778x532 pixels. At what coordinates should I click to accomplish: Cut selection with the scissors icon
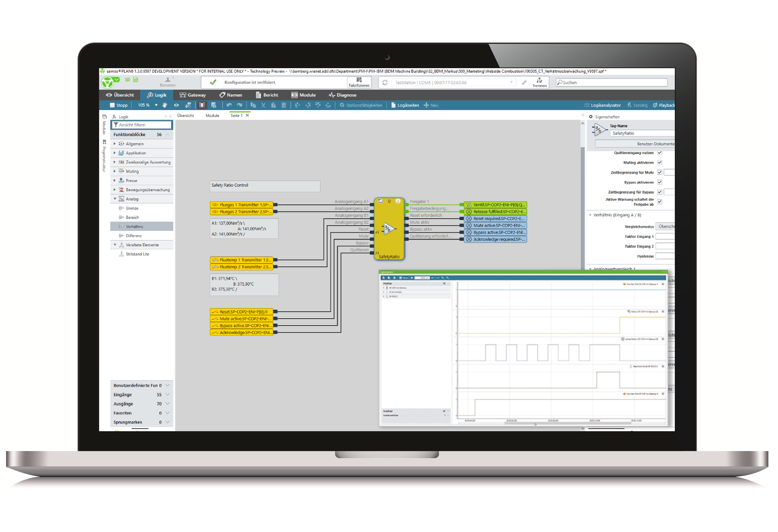(x=264, y=105)
